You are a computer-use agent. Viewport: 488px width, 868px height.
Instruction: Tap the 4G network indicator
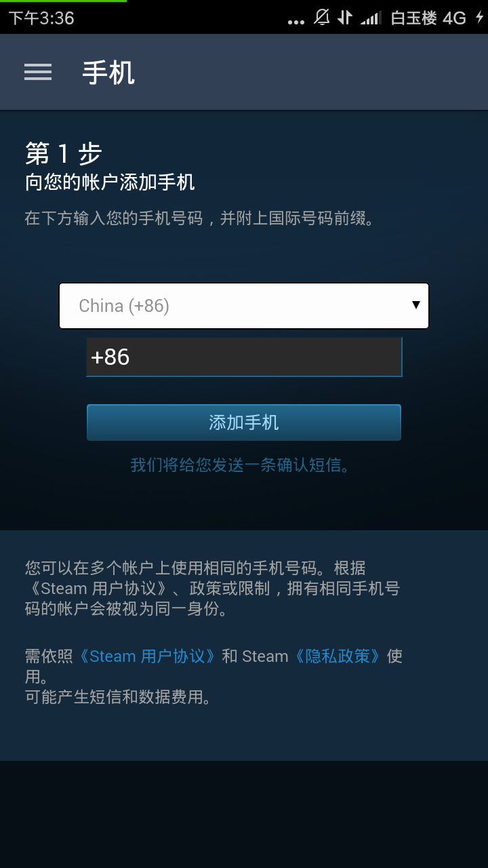coord(454,18)
